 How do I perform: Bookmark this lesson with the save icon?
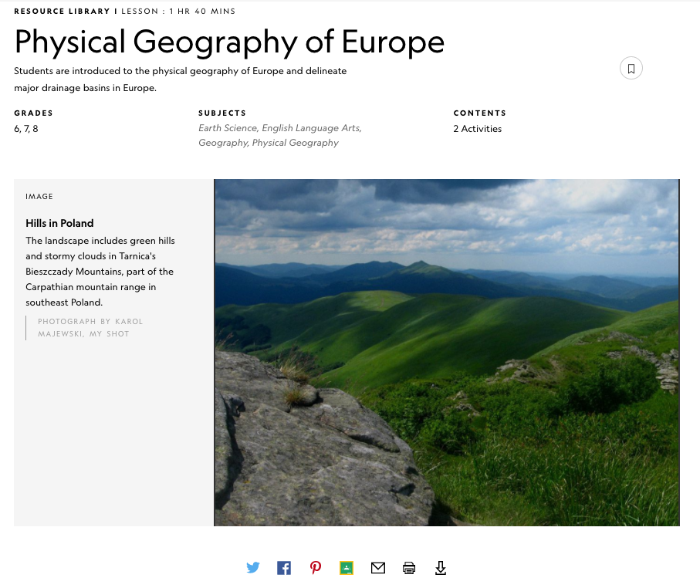tap(631, 69)
